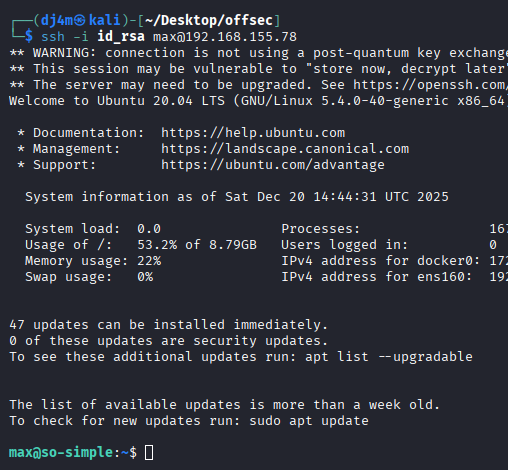
Task: Click the Memory usage 22% value
Action: (149, 261)
